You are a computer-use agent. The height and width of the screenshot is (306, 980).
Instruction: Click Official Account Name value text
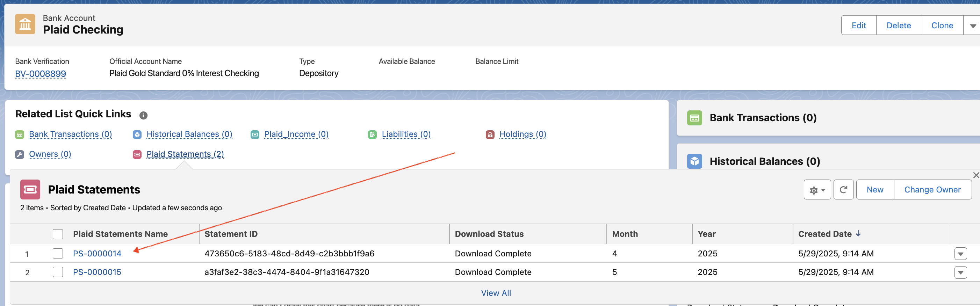(x=184, y=73)
